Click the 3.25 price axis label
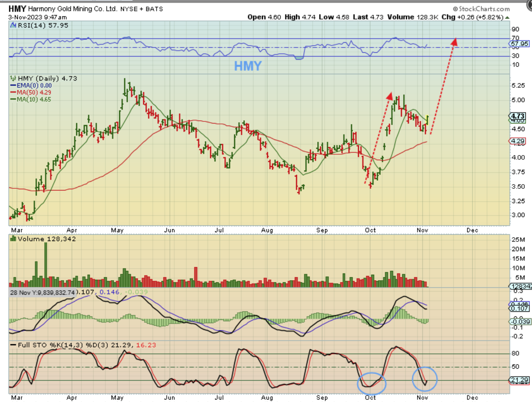The width and height of the screenshot is (532, 402). [x=518, y=201]
